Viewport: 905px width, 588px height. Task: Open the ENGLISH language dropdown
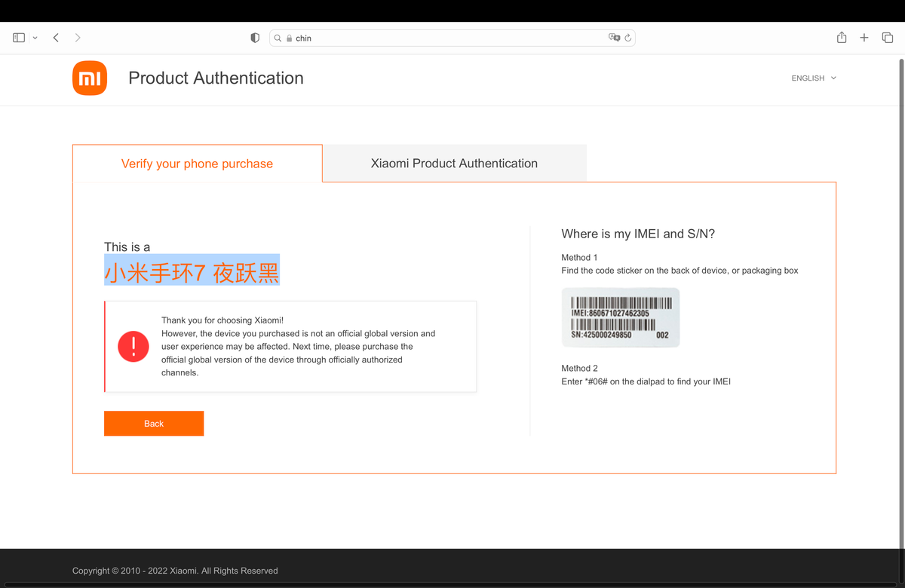[814, 78]
